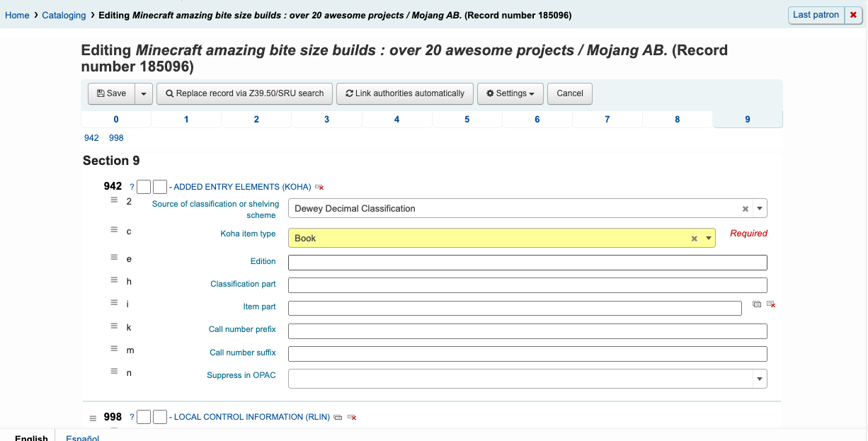Click into the Edition field
This screenshot has width=868, height=441.
(527, 263)
